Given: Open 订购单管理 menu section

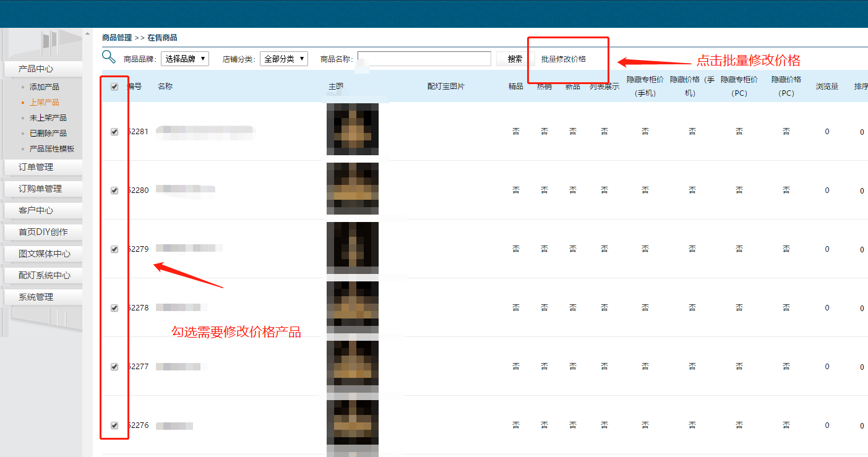Looking at the screenshot, I should [x=43, y=189].
